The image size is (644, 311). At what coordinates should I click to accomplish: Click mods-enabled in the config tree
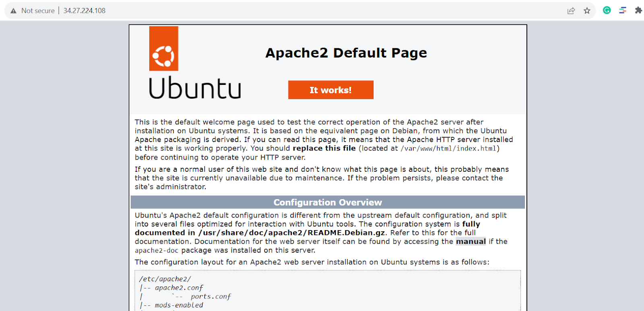pyautogui.click(x=179, y=305)
